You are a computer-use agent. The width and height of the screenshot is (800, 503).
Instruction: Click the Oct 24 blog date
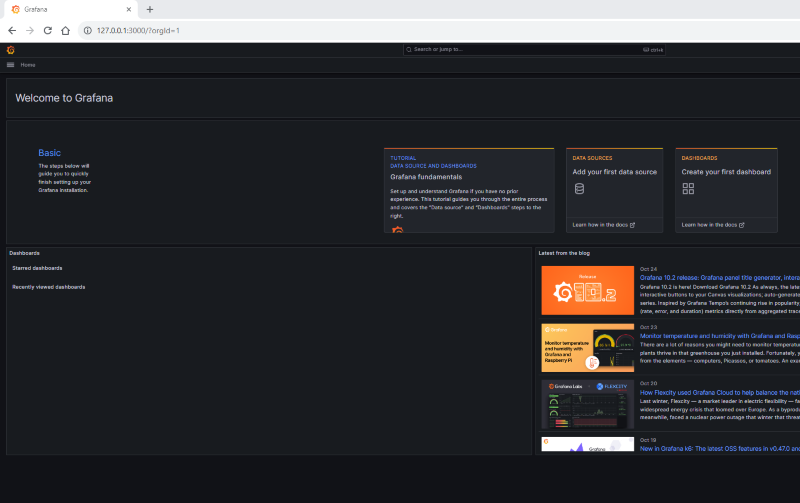pos(648,269)
